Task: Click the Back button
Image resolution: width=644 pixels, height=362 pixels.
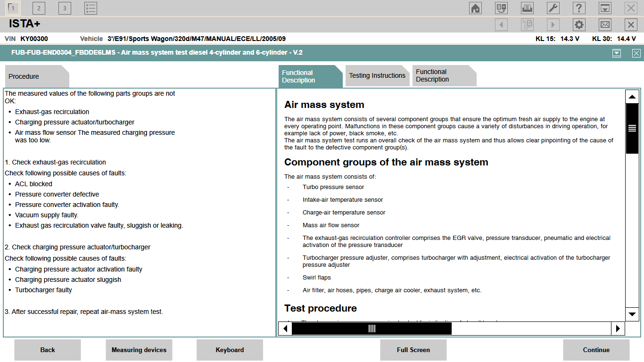Action: click(x=48, y=350)
